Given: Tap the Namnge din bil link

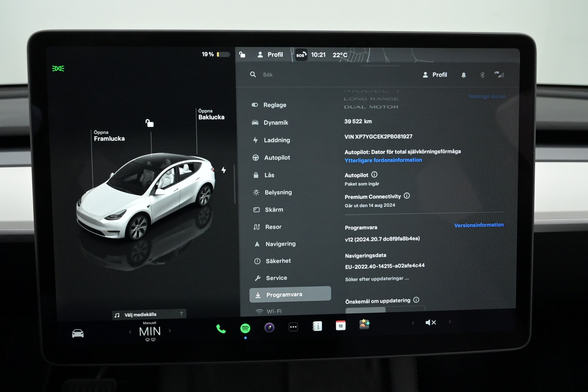Looking at the screenshot, I should coord(487,96).
